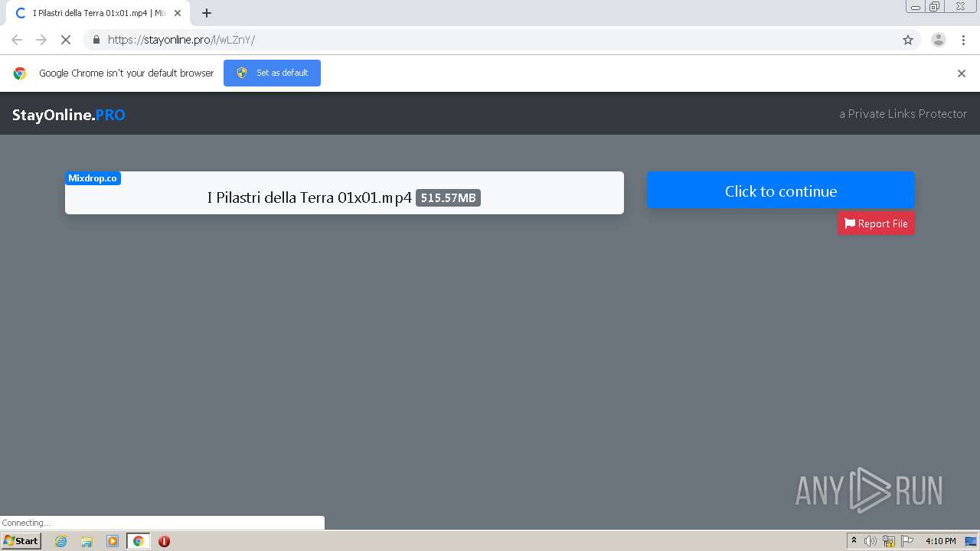Restore down the Chrome window
Viewport: 980px width, 551px height.
click(x=935, y=7)
